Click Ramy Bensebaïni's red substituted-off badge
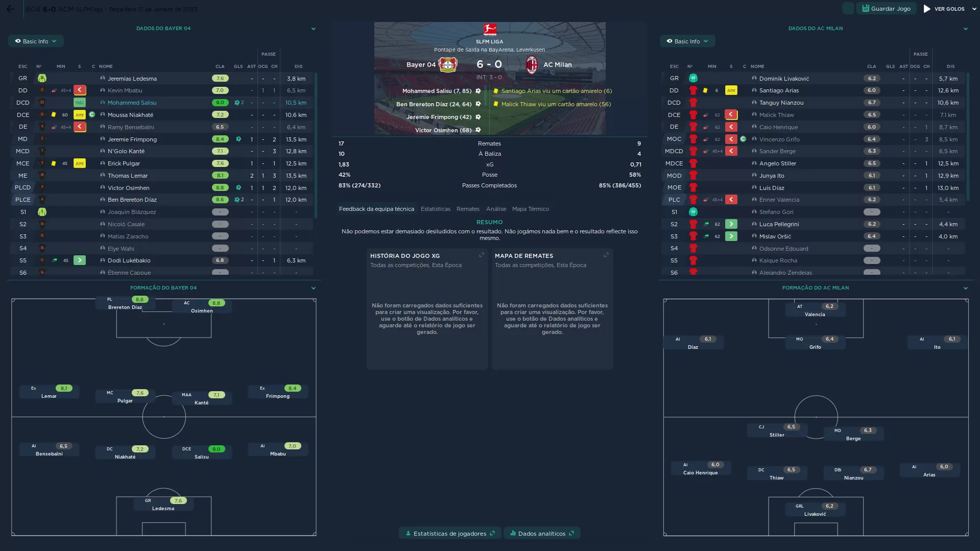 80,127
